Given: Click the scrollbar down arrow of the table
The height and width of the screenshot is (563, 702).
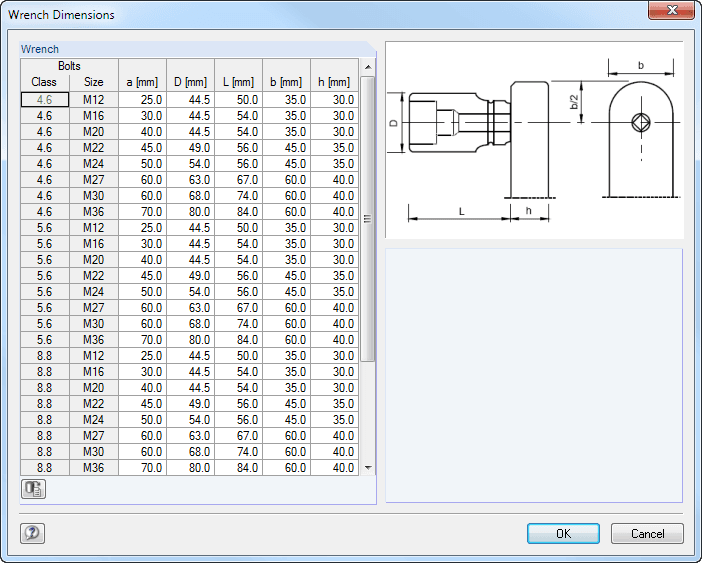Looking at the screenshot, I should 368,468.
